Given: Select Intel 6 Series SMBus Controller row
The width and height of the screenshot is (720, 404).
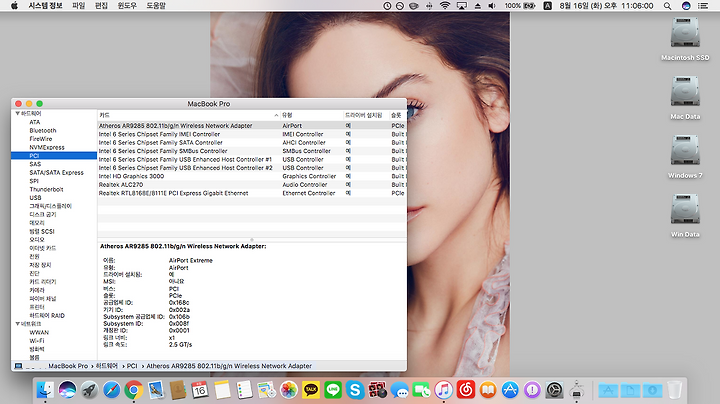Looking at the screenshot, I should pyautogui.click(x=252, y=151).
